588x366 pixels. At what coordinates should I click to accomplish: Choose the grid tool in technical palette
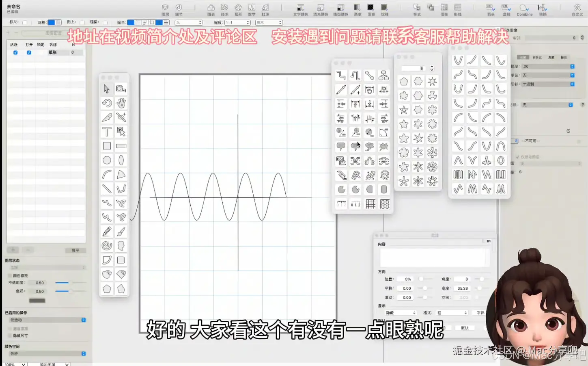[x=370, y=204]
